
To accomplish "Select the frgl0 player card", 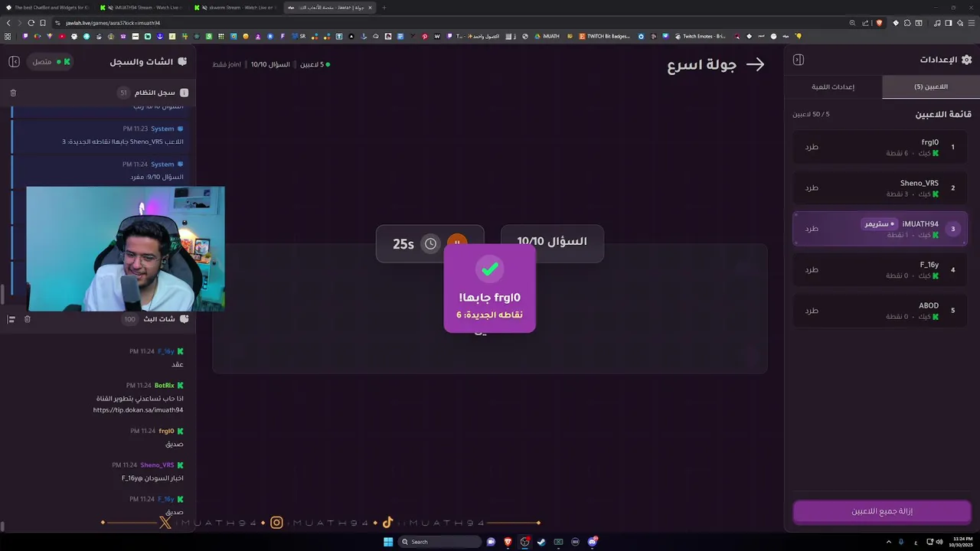I will (x=880, y=147).
